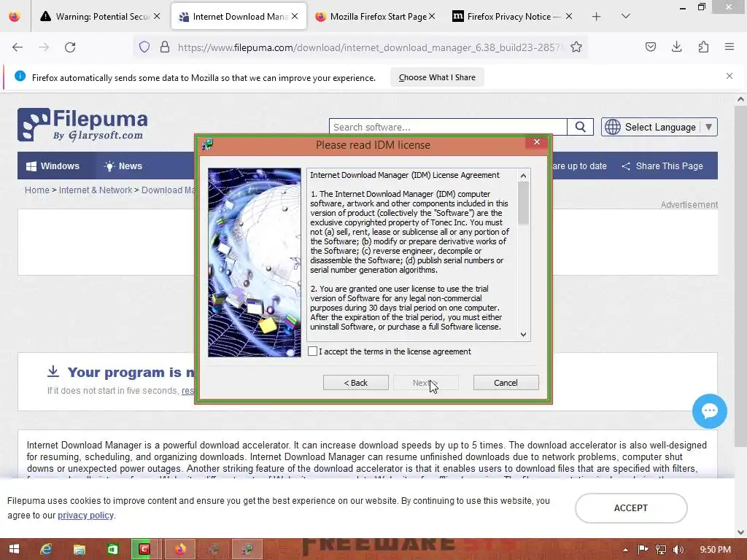Click the Firefox taskbar icon

180,549
